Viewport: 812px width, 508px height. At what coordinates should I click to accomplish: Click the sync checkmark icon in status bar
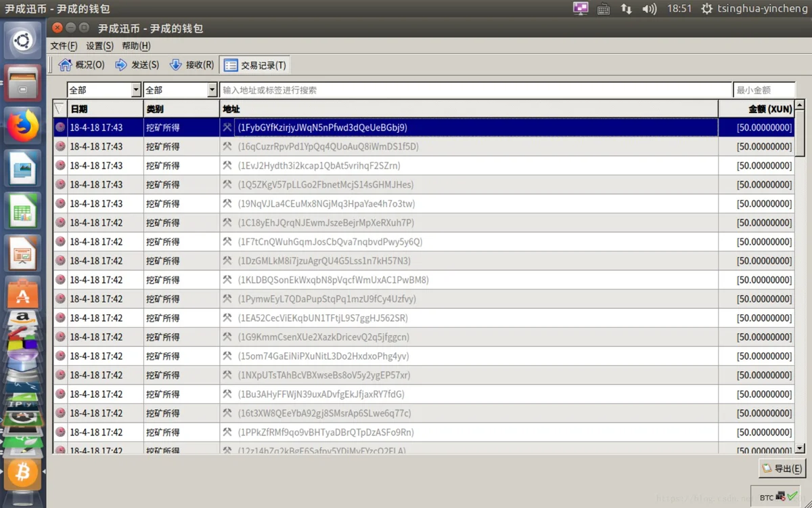(x=792, y=496)
